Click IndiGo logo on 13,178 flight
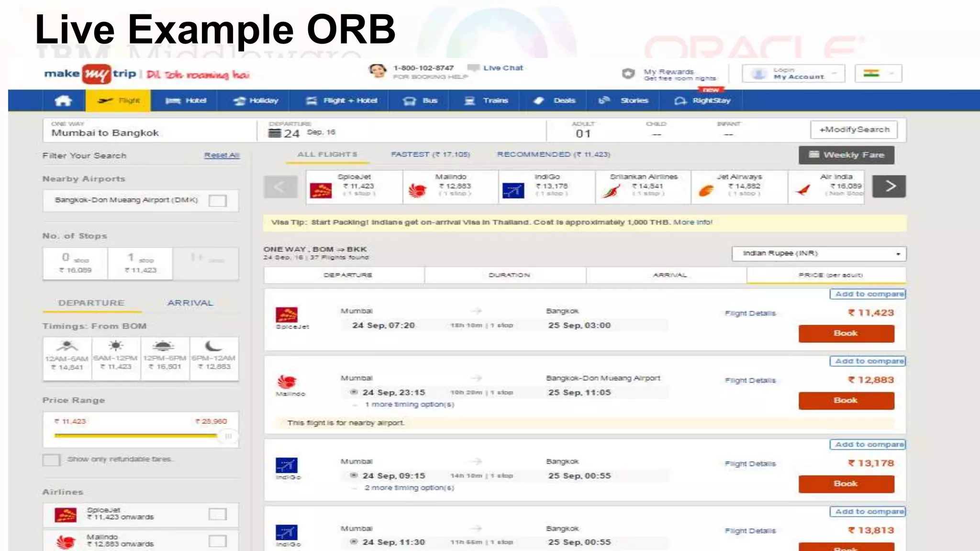This screenshot has height=551, width=980. 287,465
